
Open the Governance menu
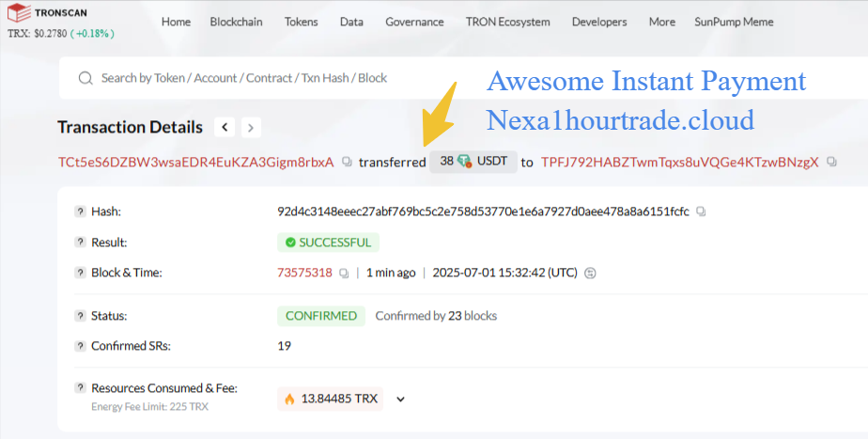pyautogui.click(x=414, y=22)
